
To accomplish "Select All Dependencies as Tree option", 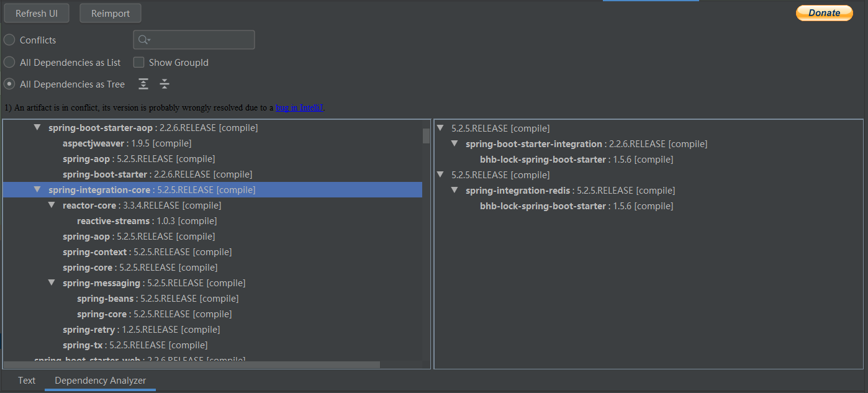I will [x=10, y=84].
